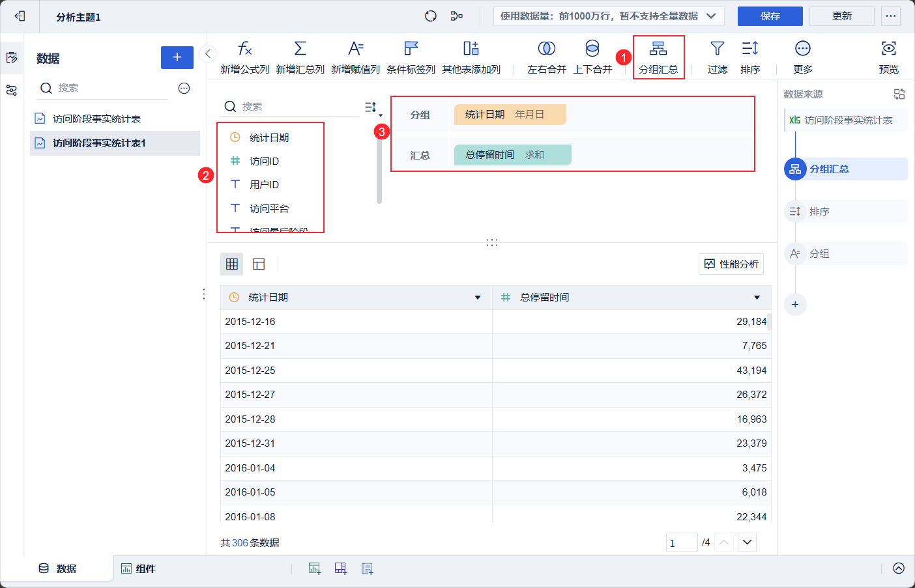Click the 统计日期 年月日 group tag

pos(510,115)
